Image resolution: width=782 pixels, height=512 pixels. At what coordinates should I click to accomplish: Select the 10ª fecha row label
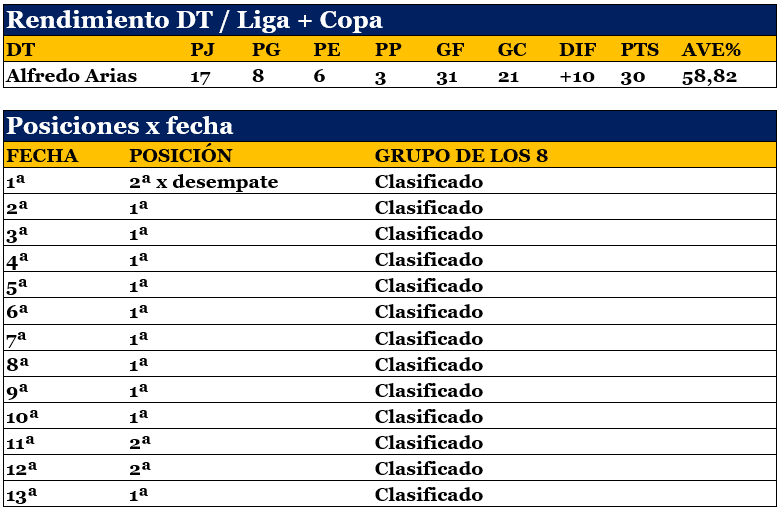pos(22,417)
